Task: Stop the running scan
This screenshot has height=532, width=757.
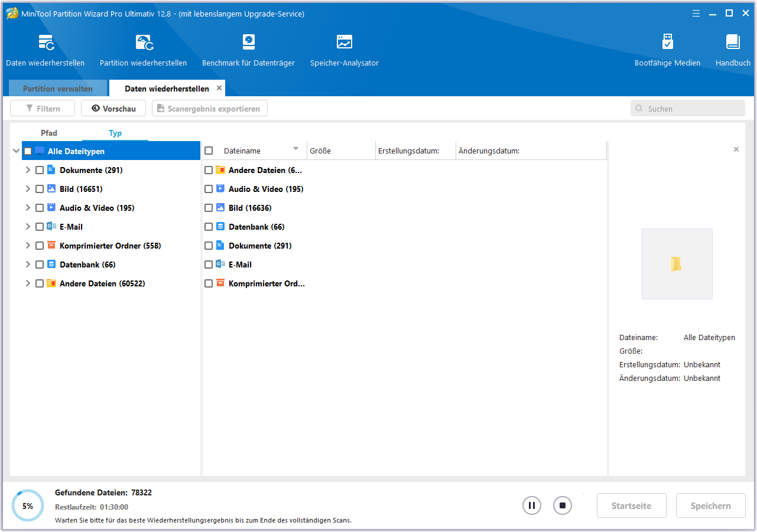Action: (x=563, y=505)
